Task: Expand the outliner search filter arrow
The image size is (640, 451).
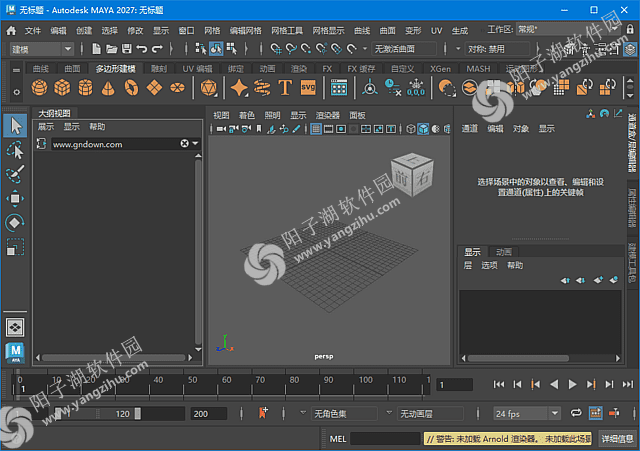Action: coord(195,143)
